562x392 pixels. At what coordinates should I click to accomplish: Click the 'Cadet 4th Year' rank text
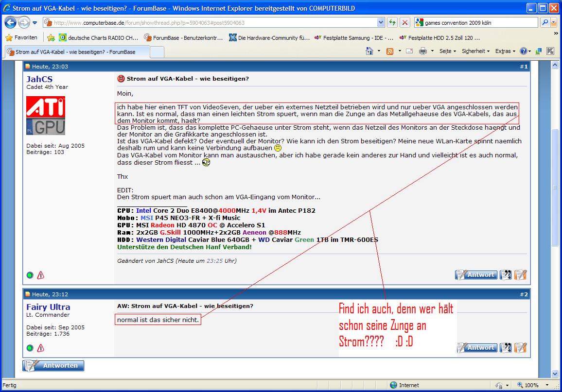click(47, 87)
